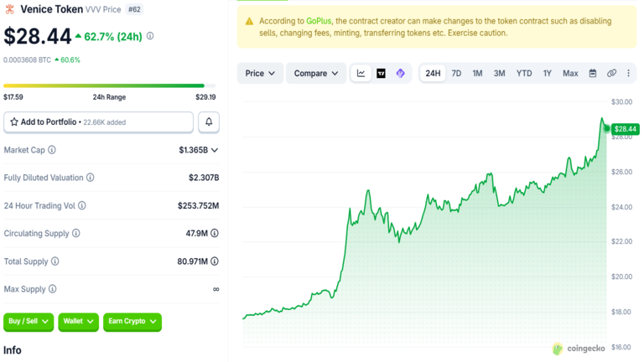Open Circulating Supply label info icon

(x=76, y=233)
